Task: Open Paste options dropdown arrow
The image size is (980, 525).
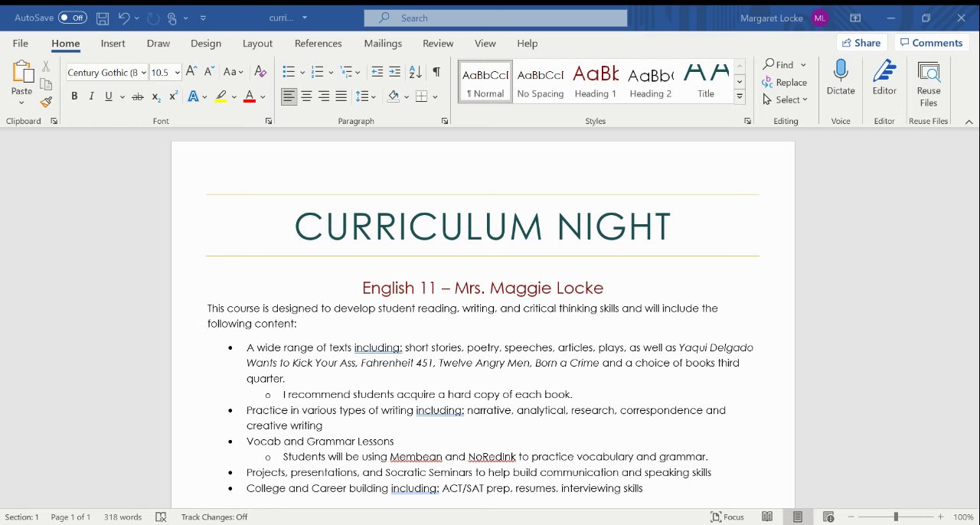Action: pyautogui.click(x=22, y=102)
